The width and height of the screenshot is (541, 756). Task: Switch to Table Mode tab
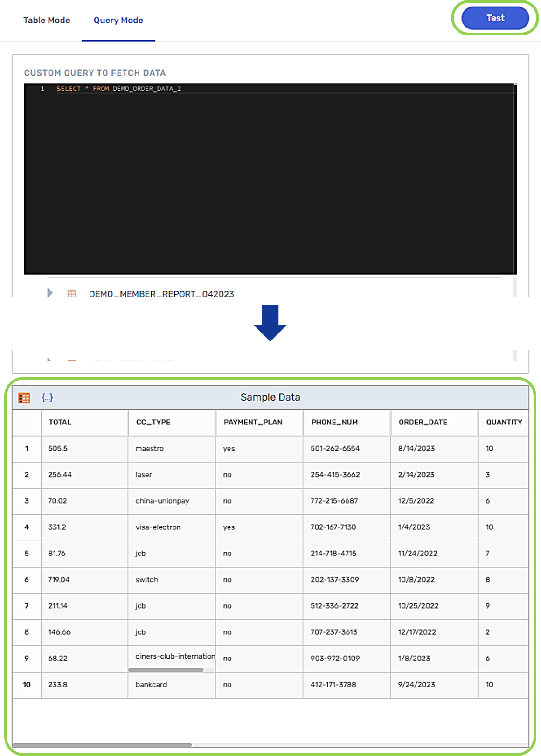pyautogui.click(x=47, y=20)
